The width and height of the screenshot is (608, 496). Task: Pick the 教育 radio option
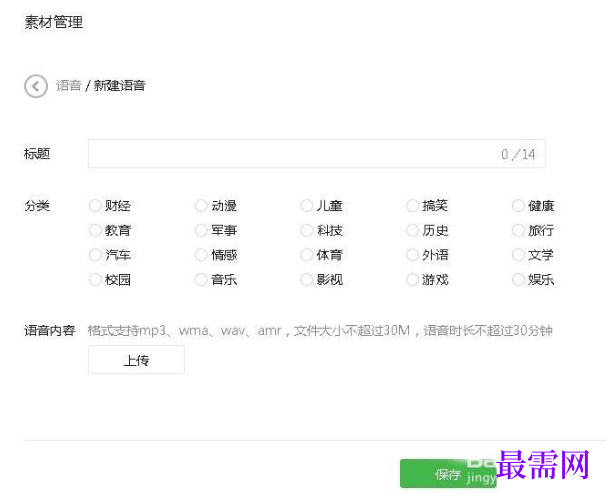[95, 230]
